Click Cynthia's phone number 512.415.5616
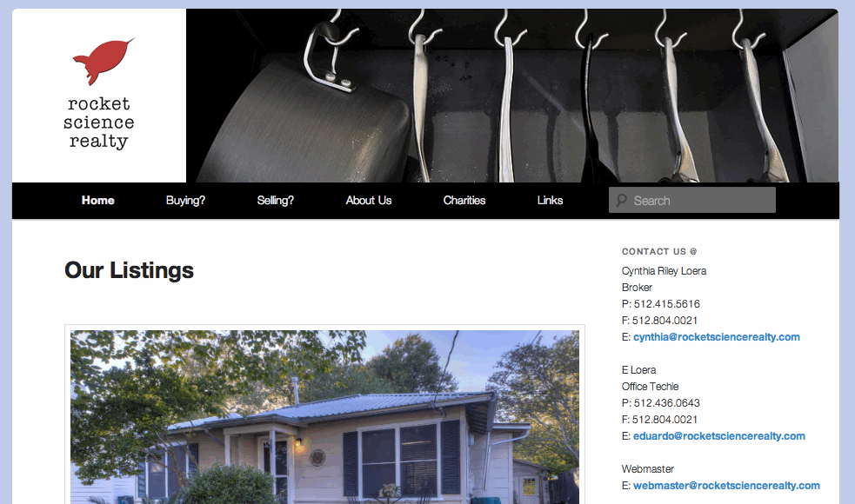Image resolution: width=855 pixels, height=504 pixels. pos(666,304)
